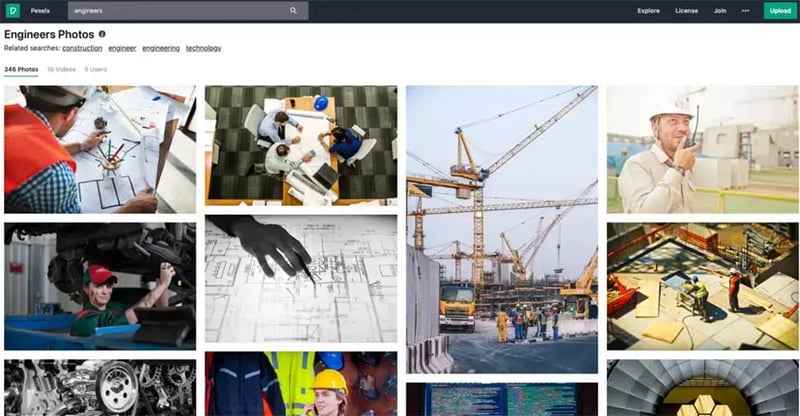Open photo of woman in yellow hard hat

point(301,383)
